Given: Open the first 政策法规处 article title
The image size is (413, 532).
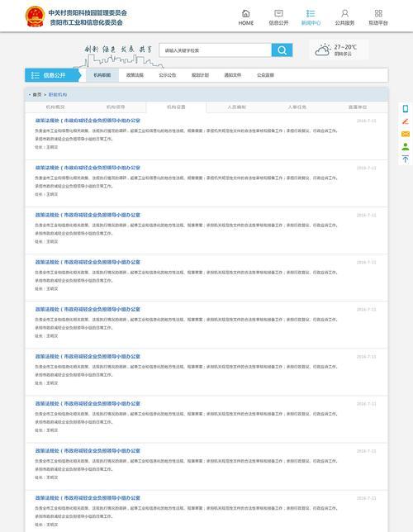Looking at the screenshot, I should click(x=88, y=121).
